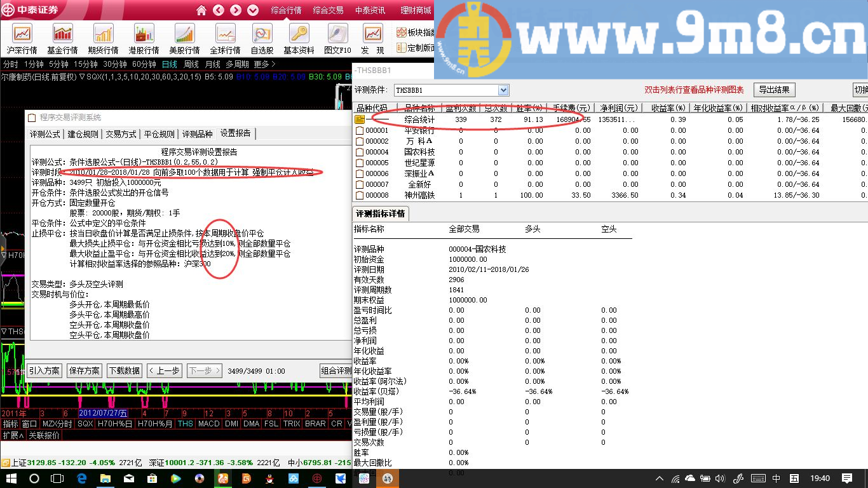Click 引入方案 button
Screen dimensions: 868x488
pos(44,370)
